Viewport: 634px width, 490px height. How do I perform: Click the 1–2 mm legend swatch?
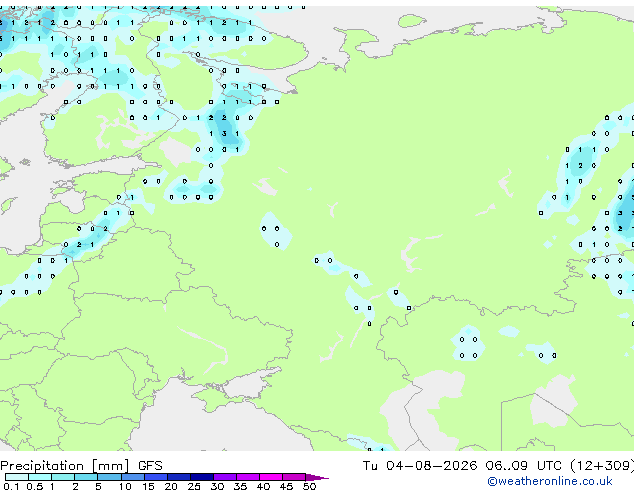[x=63, y=477]
